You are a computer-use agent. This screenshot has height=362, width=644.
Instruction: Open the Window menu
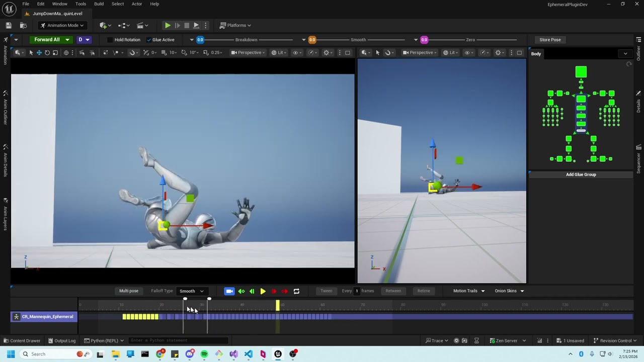(x=59, y=4)
